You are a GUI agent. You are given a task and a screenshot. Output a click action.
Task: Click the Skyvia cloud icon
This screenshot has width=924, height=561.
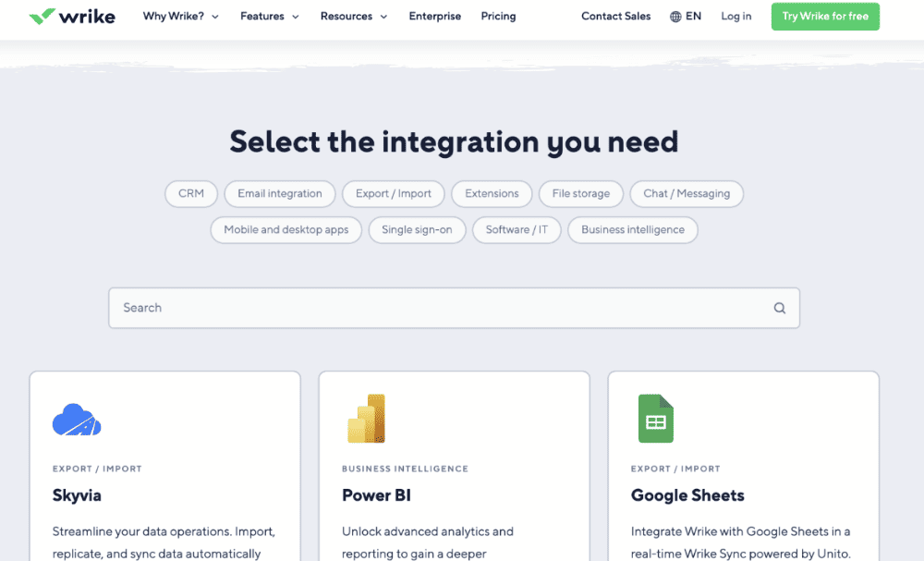tap(77, 420)
